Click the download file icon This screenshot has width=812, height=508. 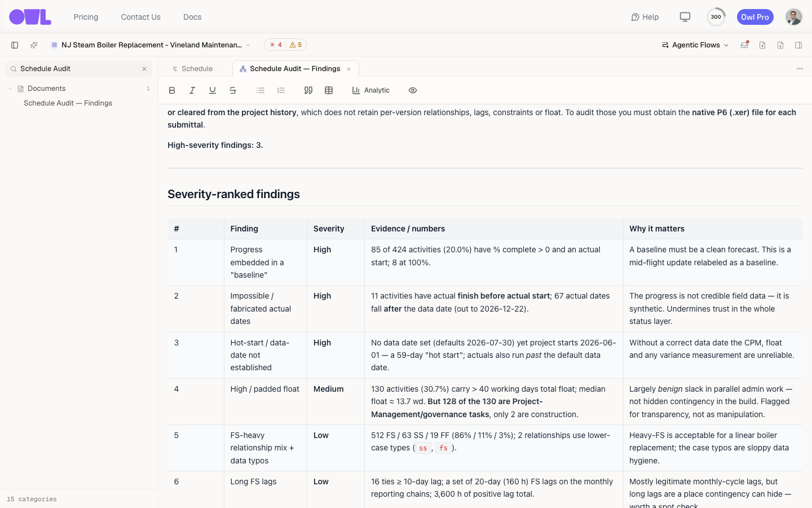[x=780, y=45]
